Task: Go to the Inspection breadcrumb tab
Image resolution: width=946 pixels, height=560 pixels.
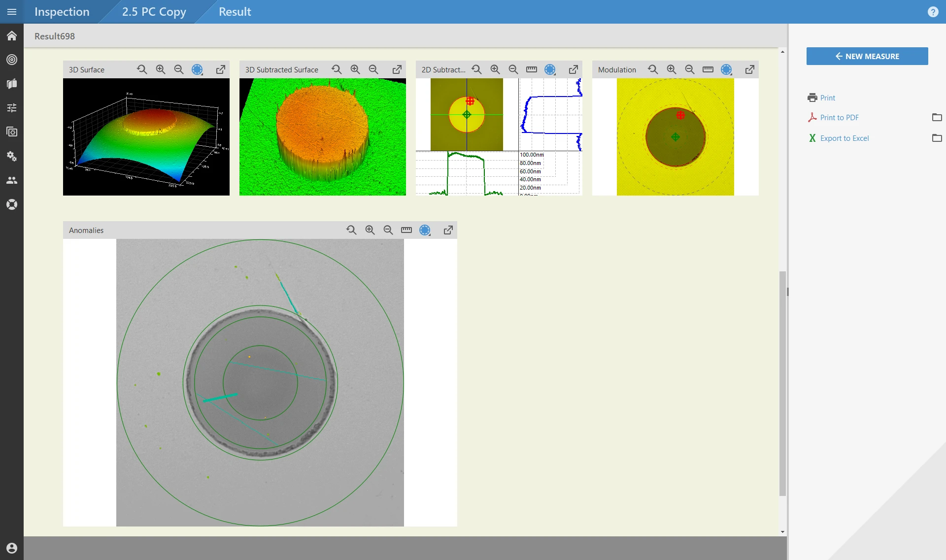Action: point(62,12)
